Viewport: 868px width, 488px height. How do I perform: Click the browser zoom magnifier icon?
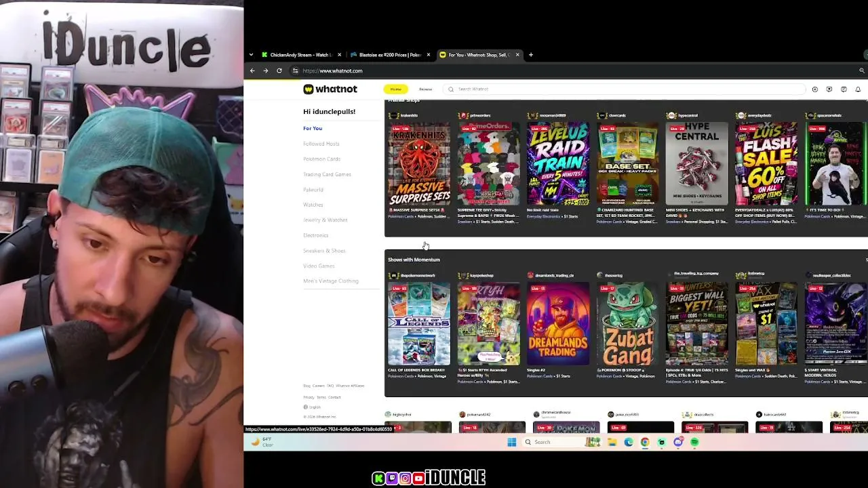point(862,70)
